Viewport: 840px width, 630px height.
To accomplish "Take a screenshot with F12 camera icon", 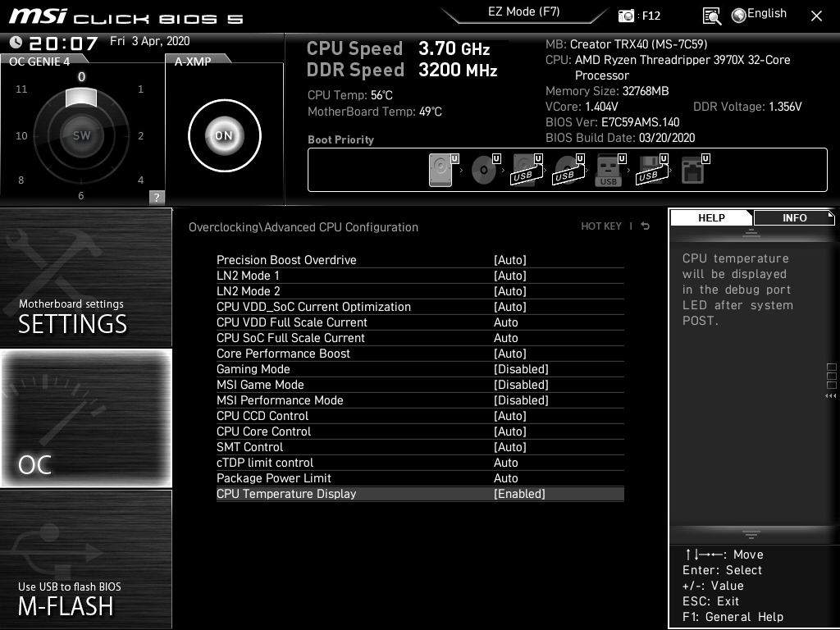I will coord(626,16).
